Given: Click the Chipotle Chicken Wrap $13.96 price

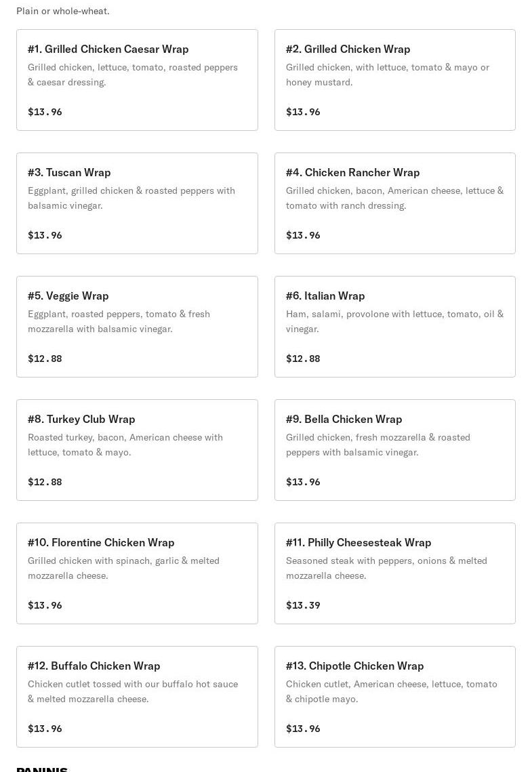Looking at the screenshot, I should click(x=303, y=729).
